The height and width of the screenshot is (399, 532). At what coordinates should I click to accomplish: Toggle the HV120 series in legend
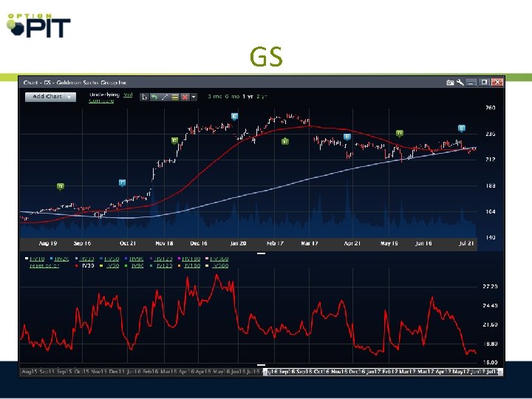point(163,259)
